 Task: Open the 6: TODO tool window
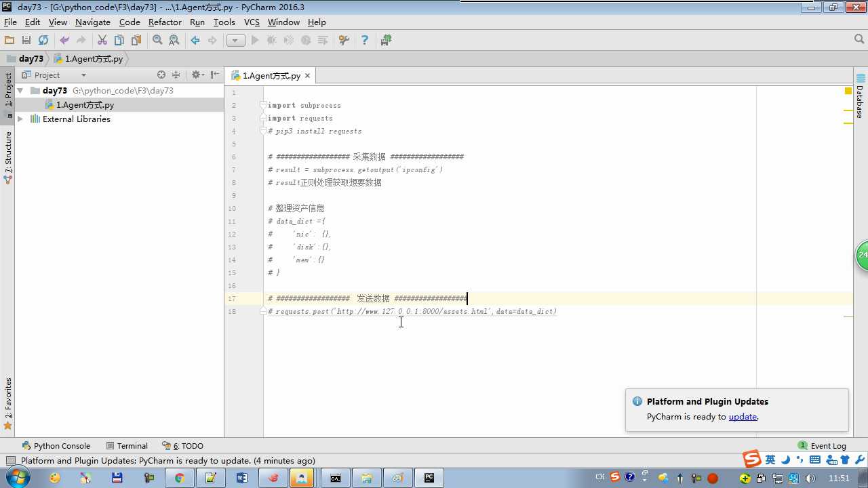pyautogui.click(x=182, y=446)
